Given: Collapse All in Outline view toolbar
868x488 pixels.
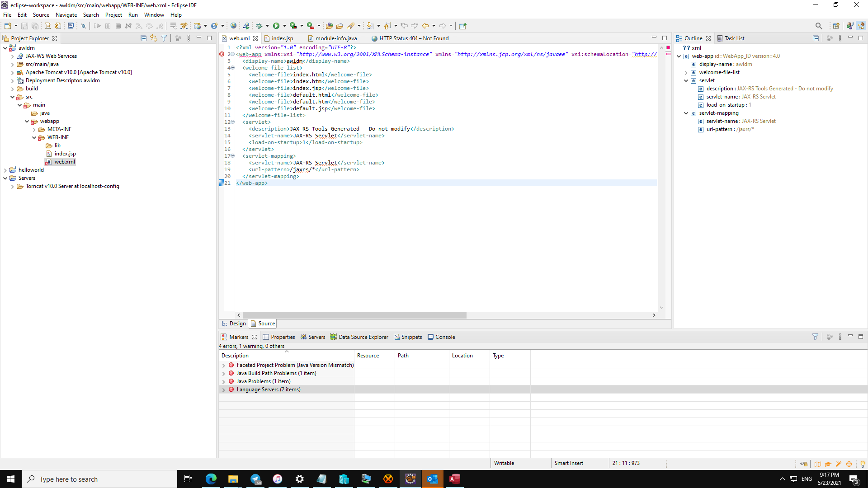Looking at the screenshot, I should coord(816,38).
